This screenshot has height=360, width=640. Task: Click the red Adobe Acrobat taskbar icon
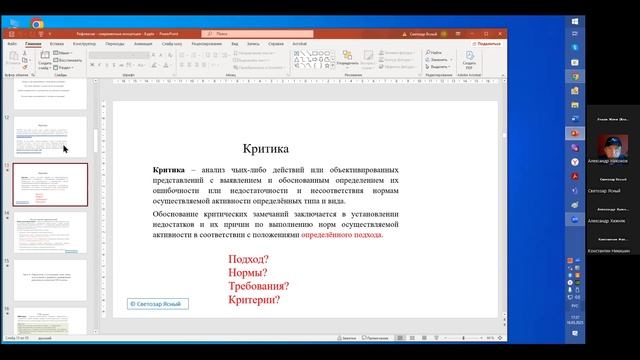pos(575,176)
